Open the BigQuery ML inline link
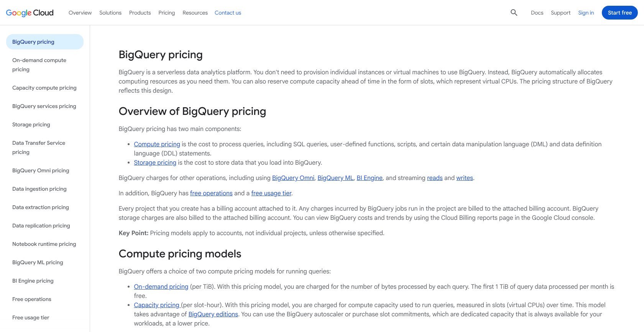This screenshot has width=644, height=332. pos(335,178)
